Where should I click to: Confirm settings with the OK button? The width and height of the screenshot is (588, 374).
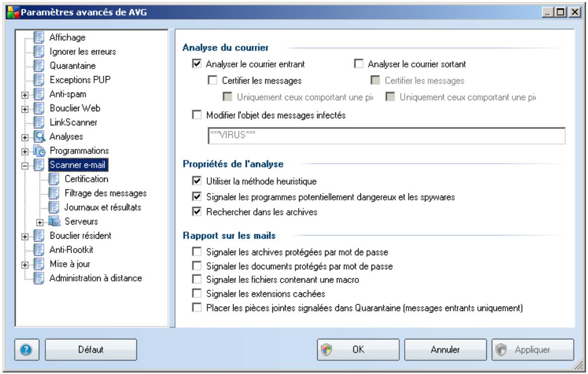tap(358, 350)
